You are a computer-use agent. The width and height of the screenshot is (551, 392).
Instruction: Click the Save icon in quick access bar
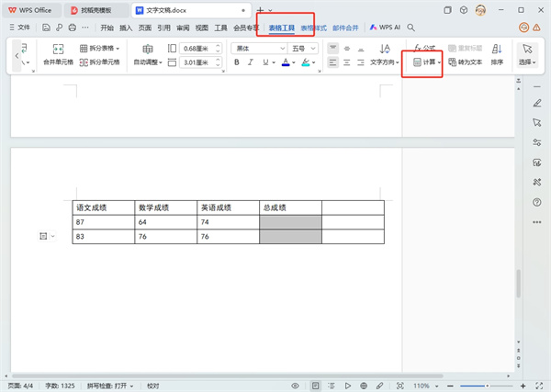pos(46,28)
